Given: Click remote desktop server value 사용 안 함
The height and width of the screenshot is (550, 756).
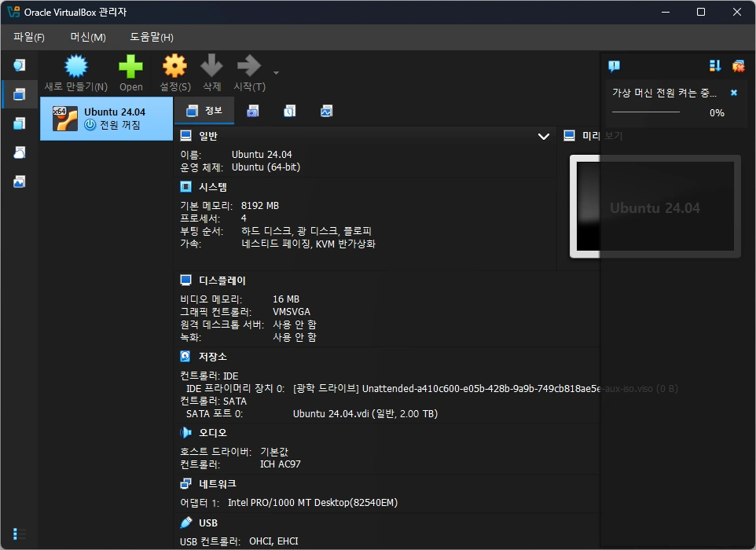Looking at the screenshot, I should point(295,324).
